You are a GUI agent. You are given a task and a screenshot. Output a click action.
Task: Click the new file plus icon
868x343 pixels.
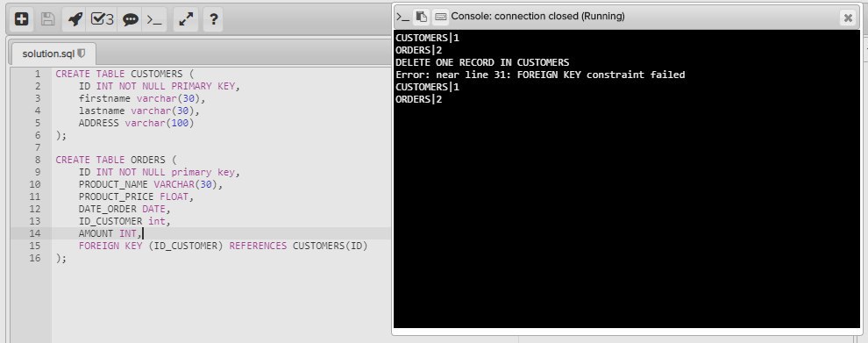tap(22, 19)
